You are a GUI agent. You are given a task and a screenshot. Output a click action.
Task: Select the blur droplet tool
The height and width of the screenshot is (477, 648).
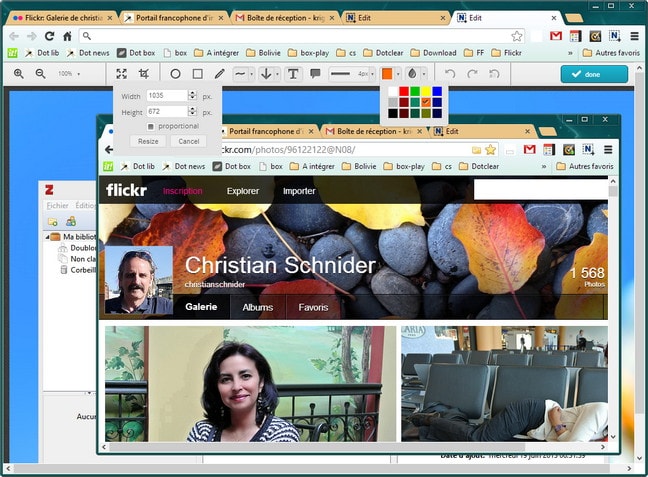tap(412, 74)
